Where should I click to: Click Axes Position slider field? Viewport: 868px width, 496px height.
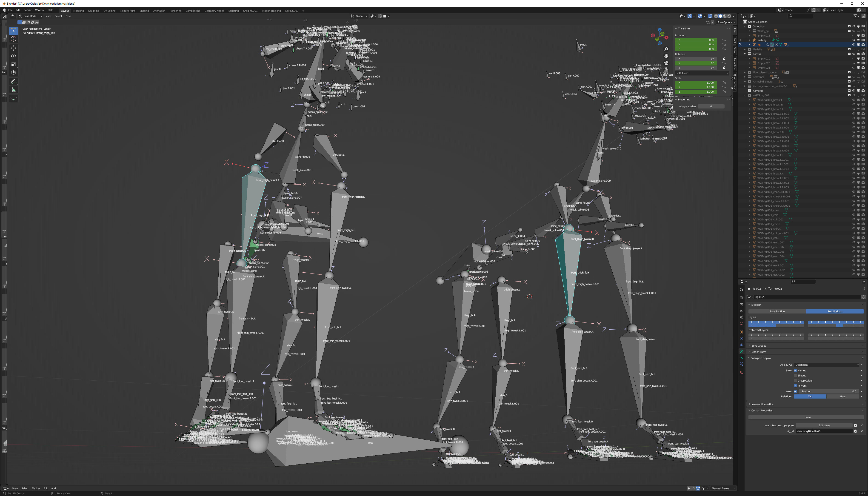pyautogui.click(x=828, y=391)
